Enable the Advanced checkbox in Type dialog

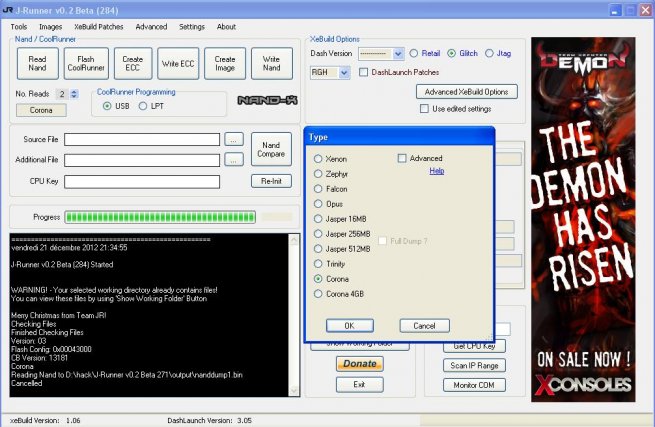402,158
